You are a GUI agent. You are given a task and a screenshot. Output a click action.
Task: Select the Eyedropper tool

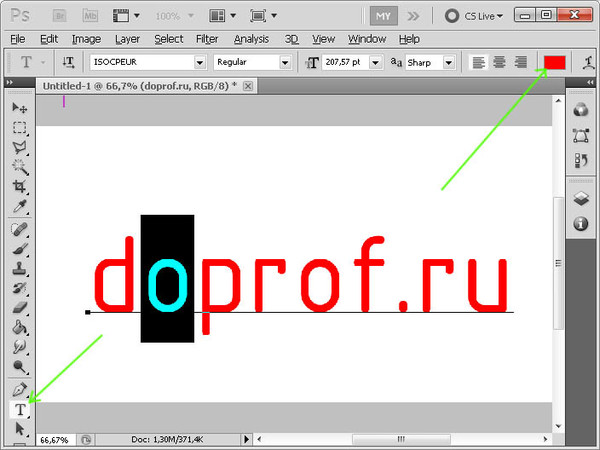[19, 207]
